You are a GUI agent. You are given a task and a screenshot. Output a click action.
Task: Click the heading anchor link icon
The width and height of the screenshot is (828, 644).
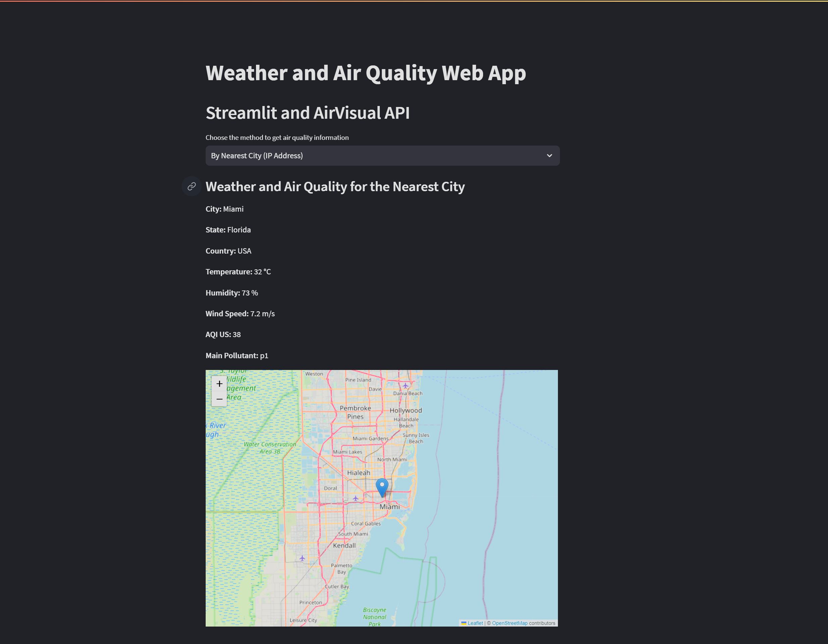click(192, 186)
